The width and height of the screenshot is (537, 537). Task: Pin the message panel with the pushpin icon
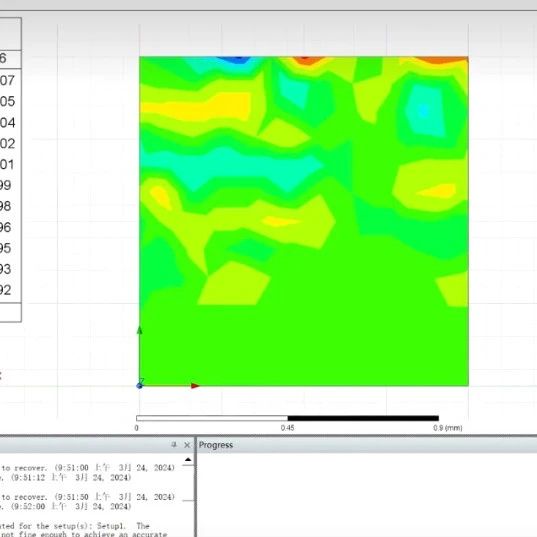[174, 445]
